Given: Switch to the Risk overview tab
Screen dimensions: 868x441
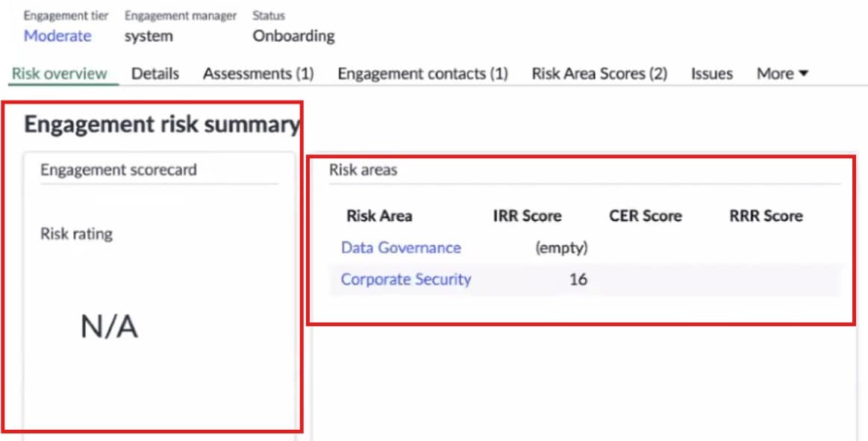Looking at the screenshot, I should tap(60, 74).
